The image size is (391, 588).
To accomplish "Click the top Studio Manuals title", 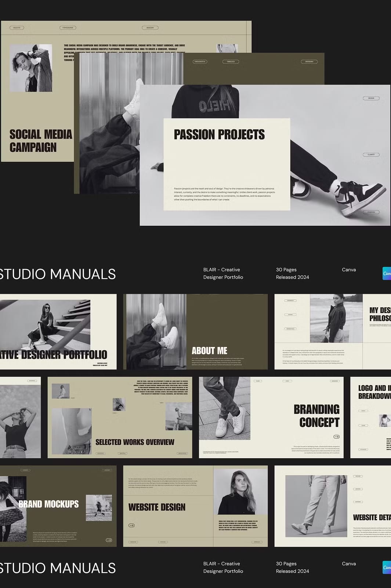I will [58, 274].
